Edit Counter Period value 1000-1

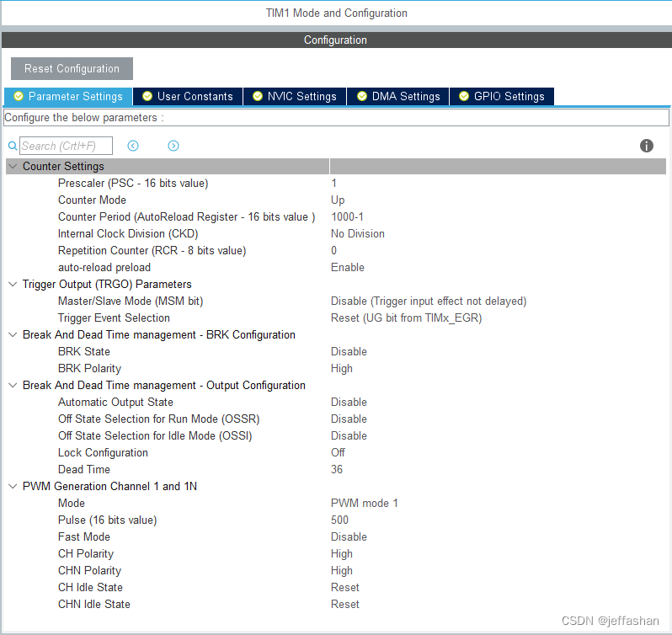(347, 216)
